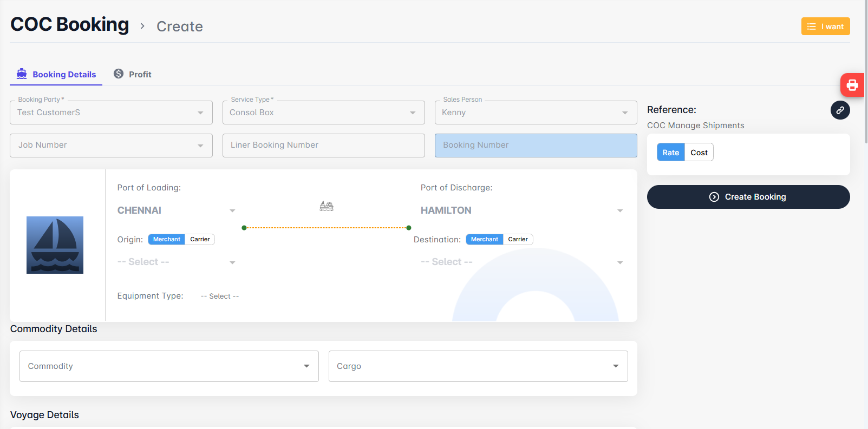Screen dimensions: 868x429
Task: Click the sailboat image thumbnail
Action: [x=55, y=245]
